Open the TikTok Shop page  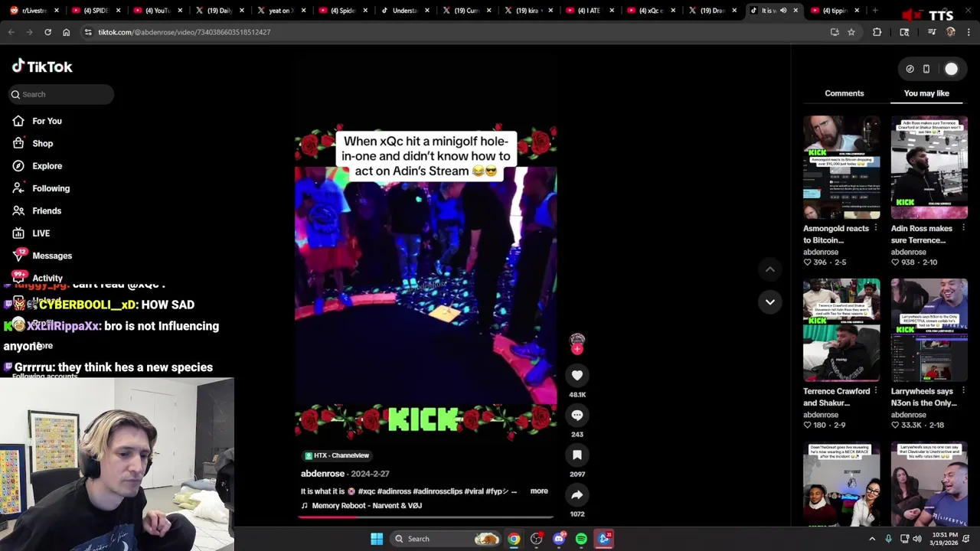tap(33, 143)
